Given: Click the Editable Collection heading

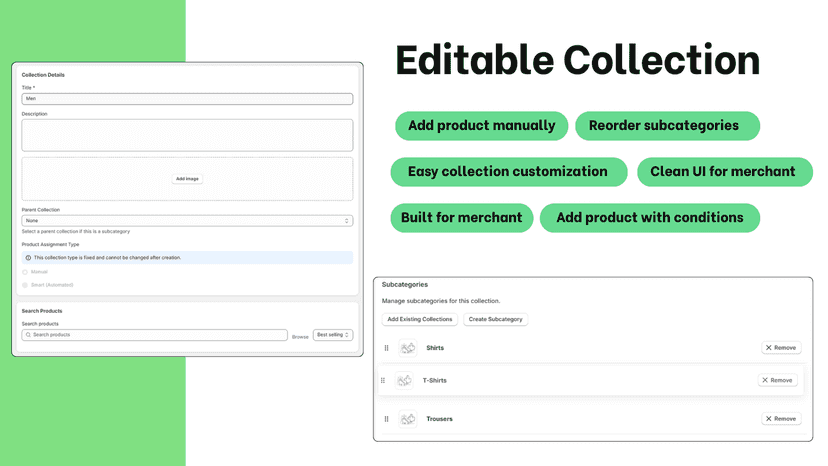Looking at the screenshot, I should 578,60.
